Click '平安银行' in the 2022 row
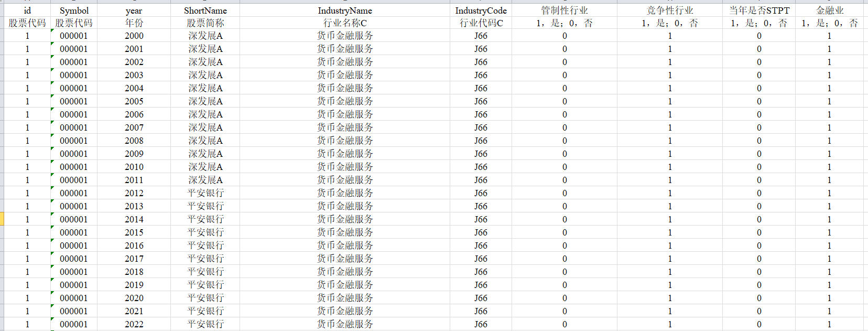 pyautogui.click(x=205, y=324)
